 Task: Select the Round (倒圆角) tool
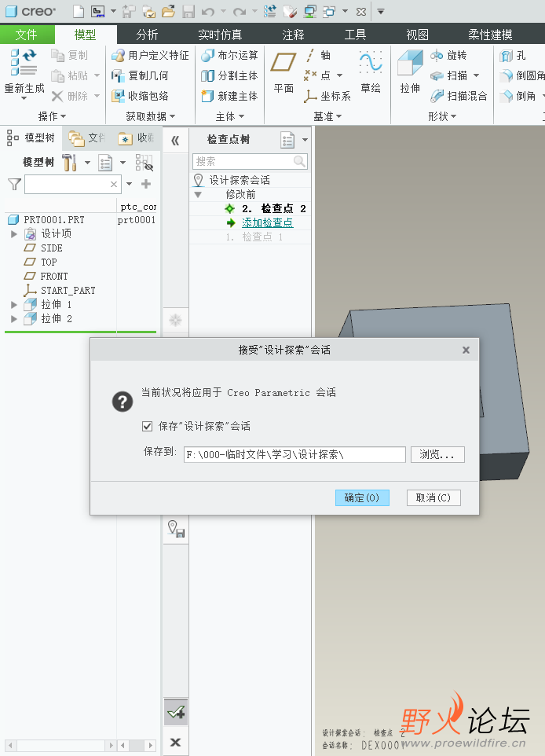pos(522,75)
